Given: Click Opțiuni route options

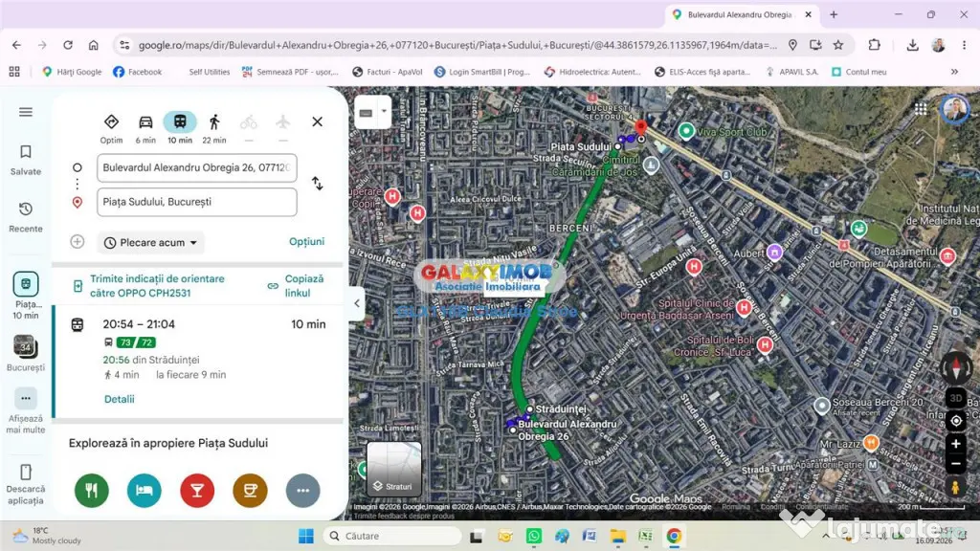Looking at the screenshot, I should (306, 242).
